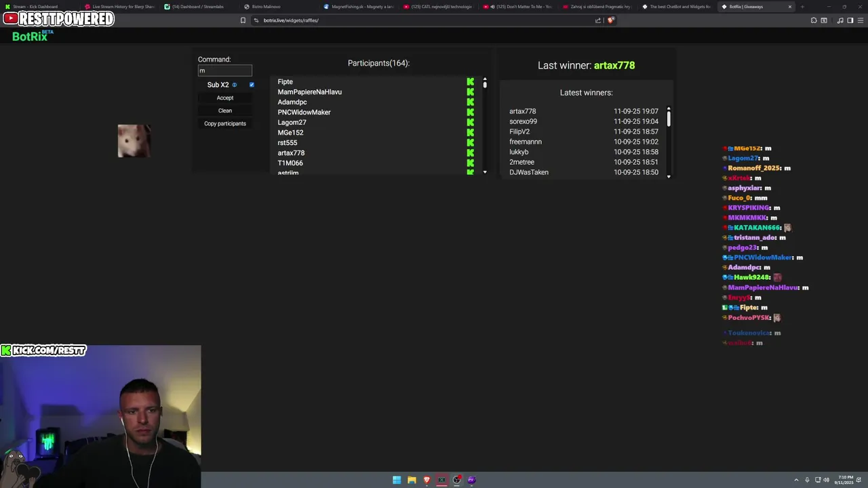Click the Kick icon in Adamdpc row
Screen dimensions: 868x488
[x=470, y=102]
